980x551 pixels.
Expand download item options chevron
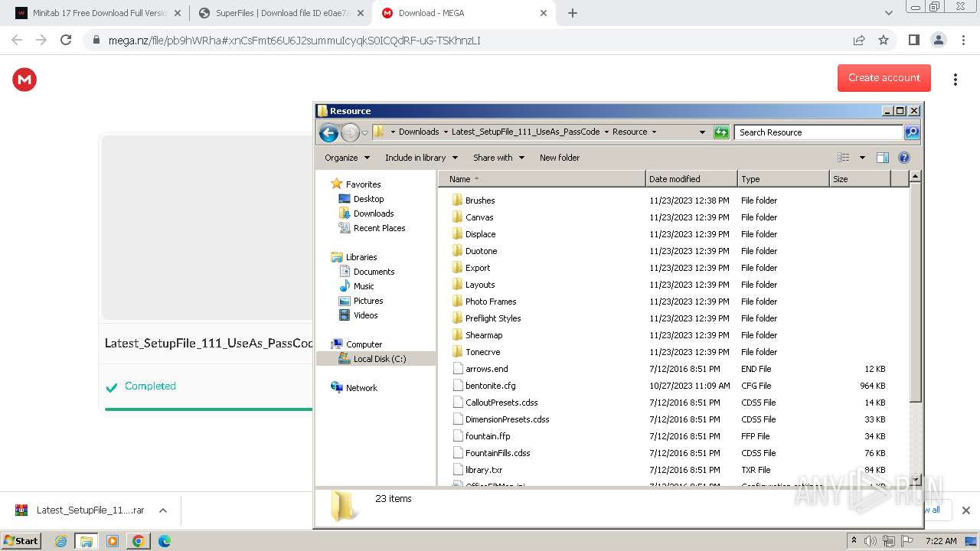point(162,510)
